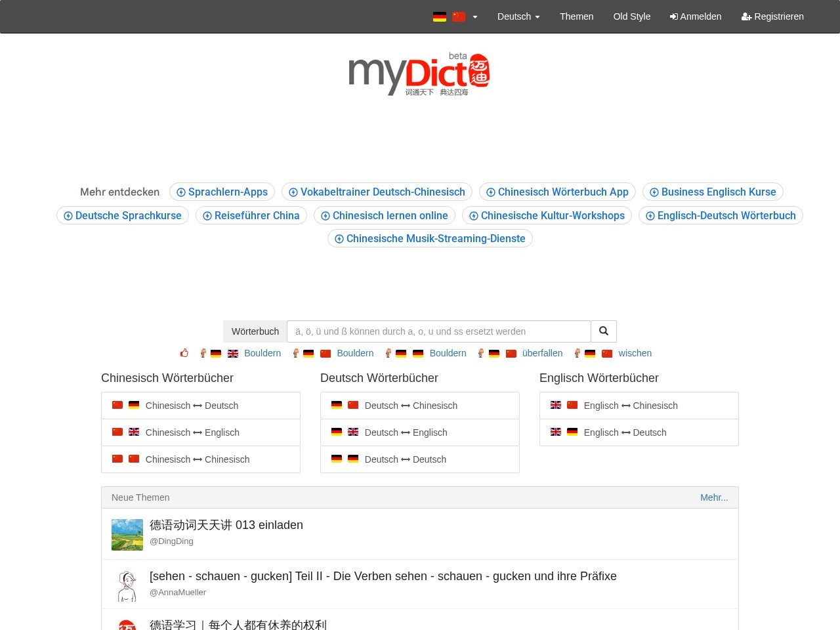
Task: Click the Registrieren add-user icon link
Action: (x=772, y=16)
